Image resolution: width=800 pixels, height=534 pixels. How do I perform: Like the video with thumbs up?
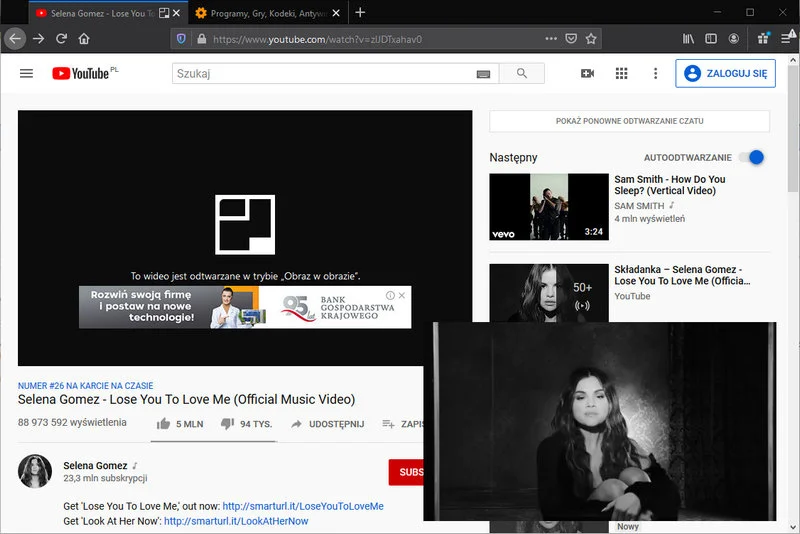[164, 424]
